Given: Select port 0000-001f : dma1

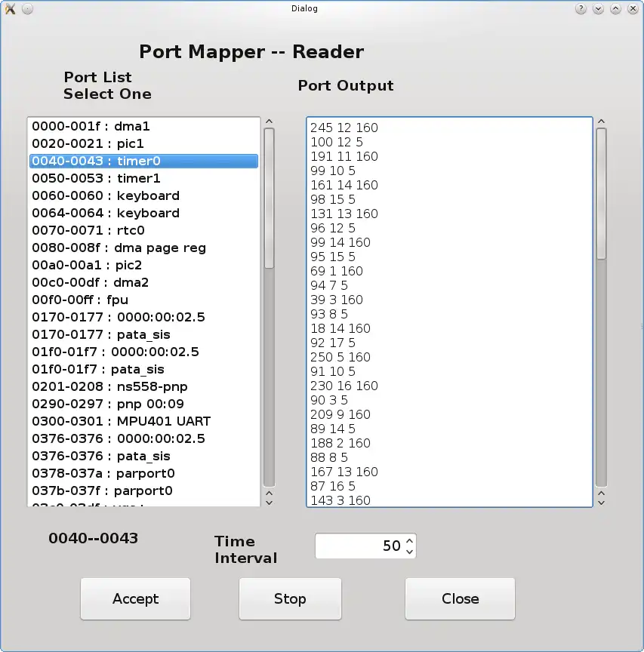Looking at the screenshot, I should tap(143, 126).
